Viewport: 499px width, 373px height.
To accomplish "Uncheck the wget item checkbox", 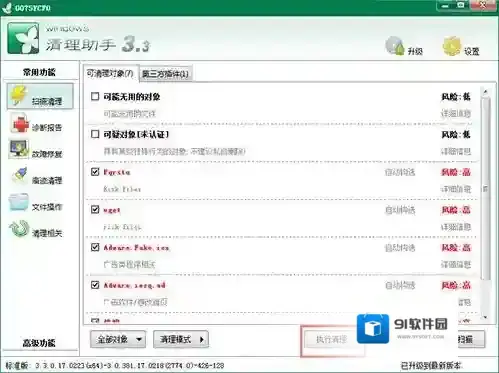I will click(x=95, y=209).
